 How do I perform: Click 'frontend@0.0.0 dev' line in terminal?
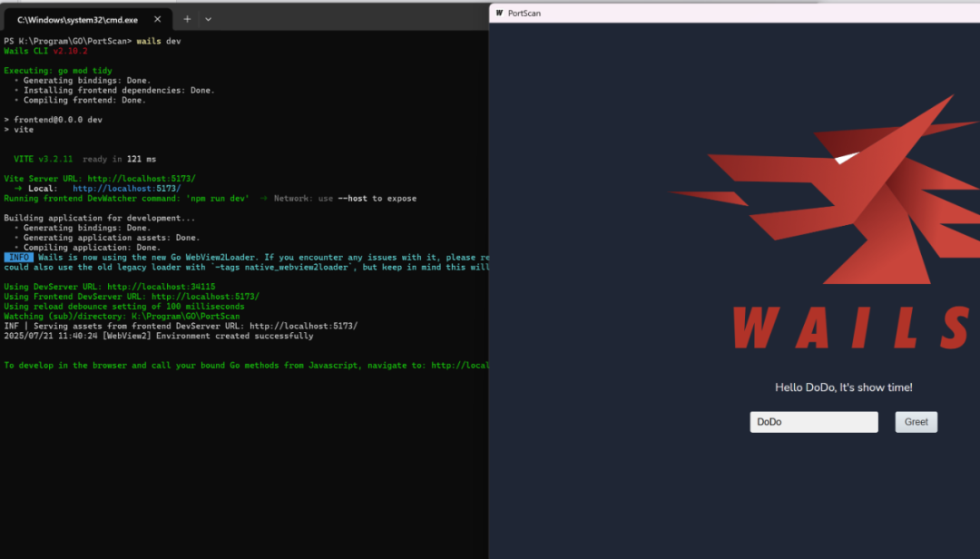(54, 120)
